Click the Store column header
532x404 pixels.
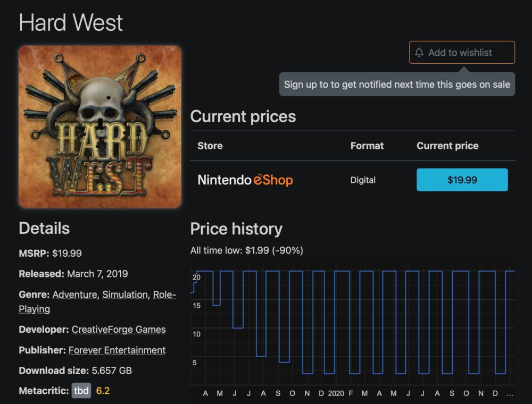pyautogui.click(x=210, y=146)
